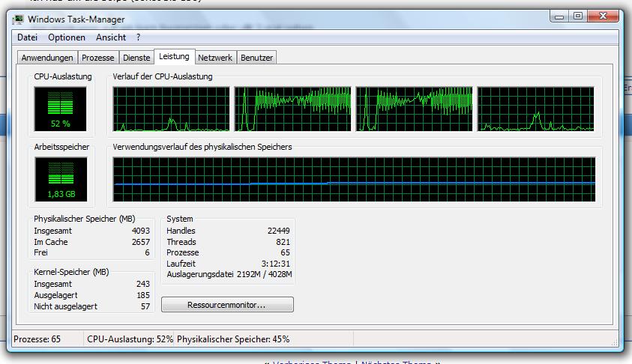Open the ? help menu
632x364 pixels.
pos(138,37)
